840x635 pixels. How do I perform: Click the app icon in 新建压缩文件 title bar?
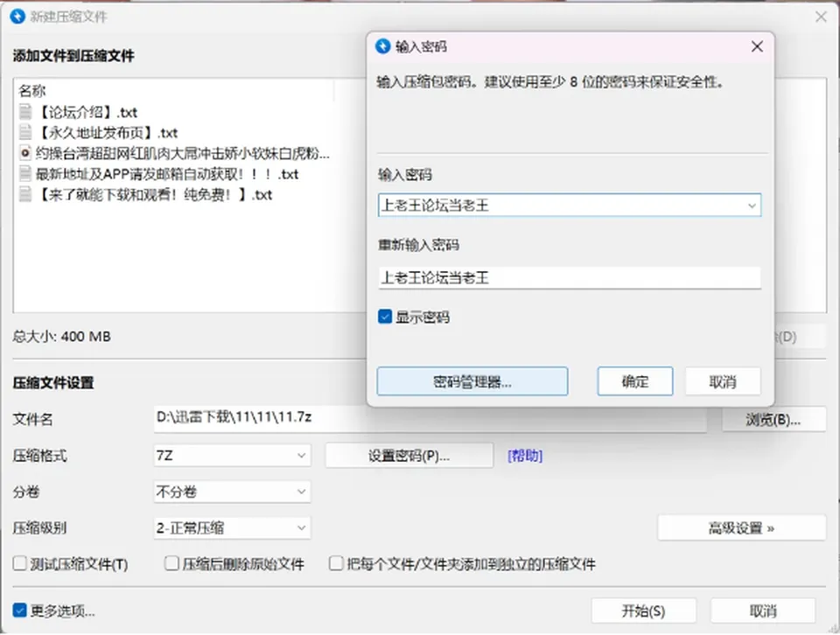17,17
